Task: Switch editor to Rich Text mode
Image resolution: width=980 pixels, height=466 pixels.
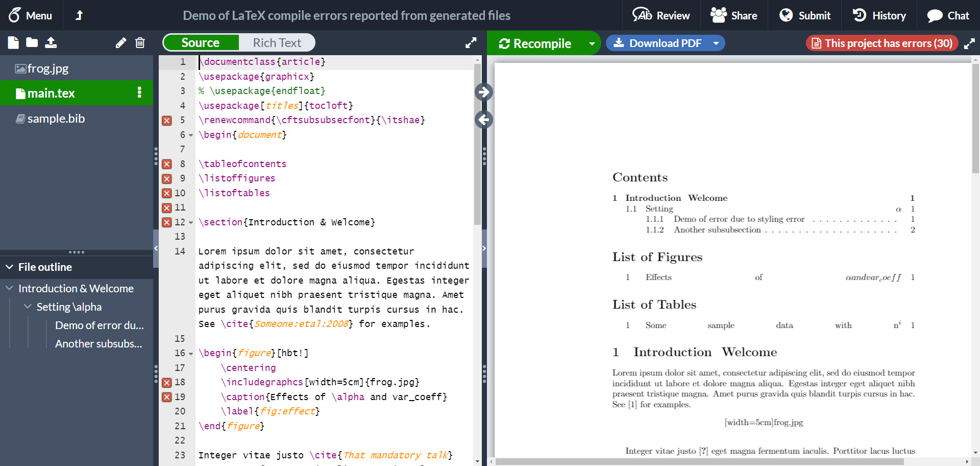Action: pyautogui.click(x=277, y=43)
